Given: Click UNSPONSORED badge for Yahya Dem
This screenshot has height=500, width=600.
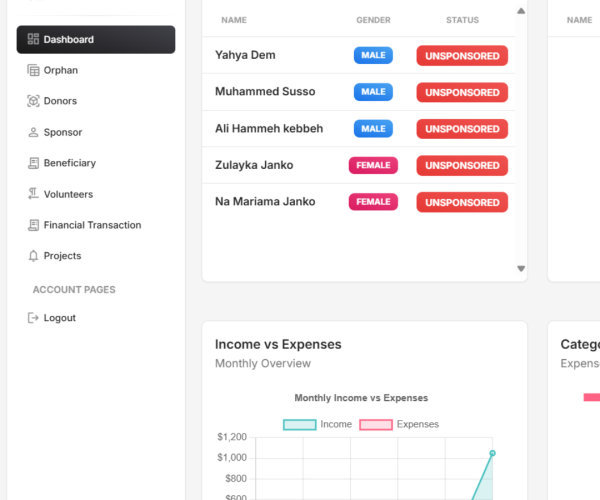Looking at the screenshot, I should [462, 56].
